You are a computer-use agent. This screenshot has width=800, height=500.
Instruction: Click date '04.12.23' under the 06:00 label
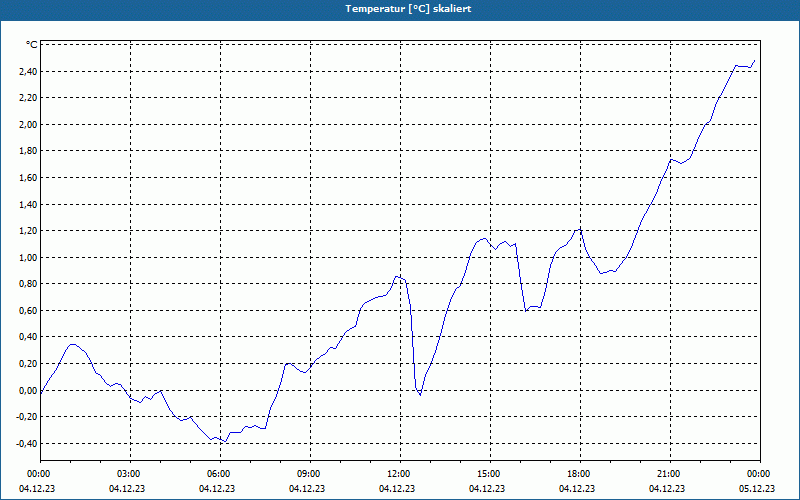217,489
